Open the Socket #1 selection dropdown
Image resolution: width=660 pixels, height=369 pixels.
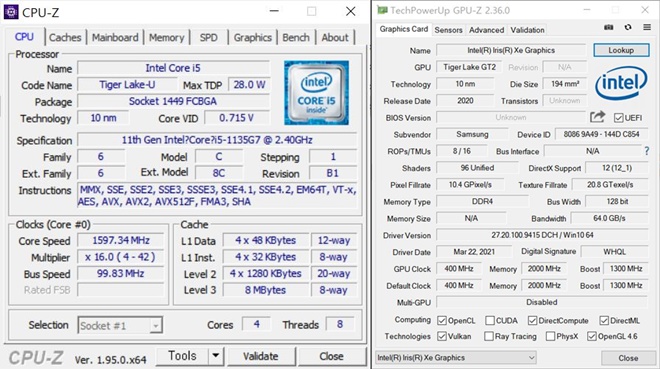[x=156, y=326]
